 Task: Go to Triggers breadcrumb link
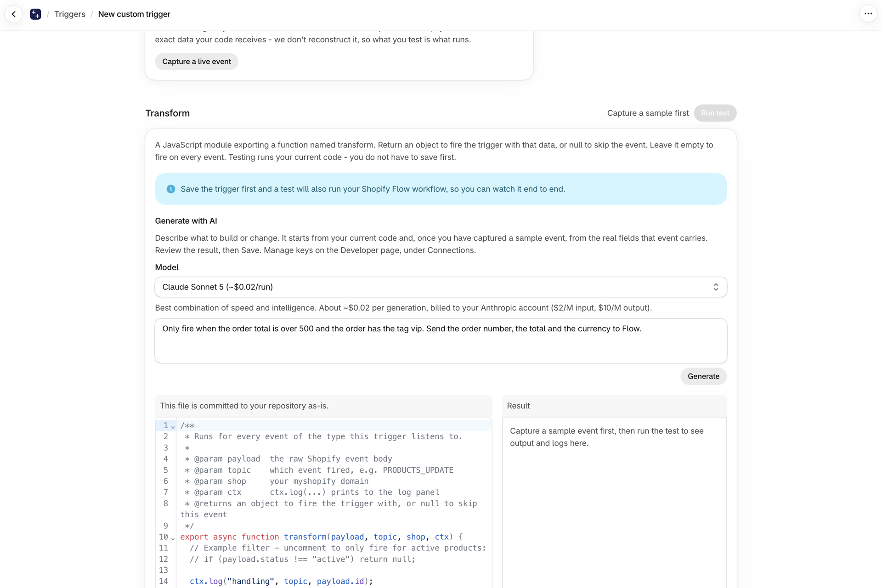coord(70,14)
